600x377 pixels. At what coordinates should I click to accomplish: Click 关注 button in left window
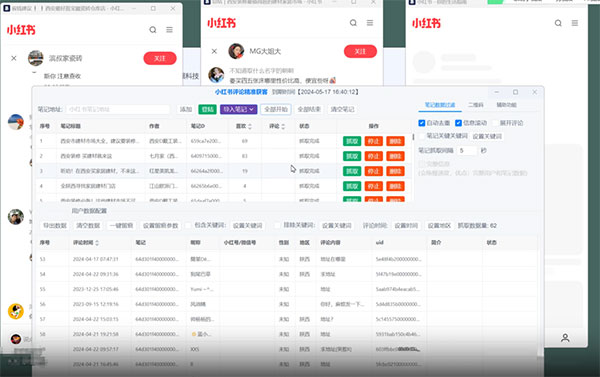click(x=160, y=58)
